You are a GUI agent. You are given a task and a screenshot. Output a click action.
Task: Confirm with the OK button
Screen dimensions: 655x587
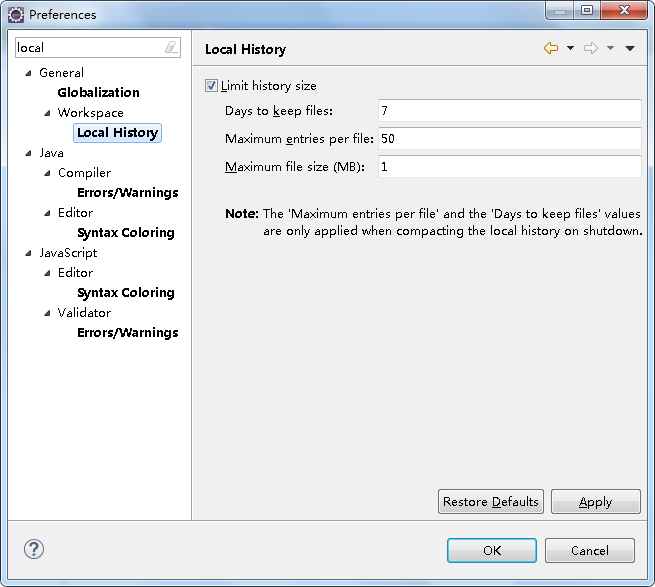click(492, 550)
